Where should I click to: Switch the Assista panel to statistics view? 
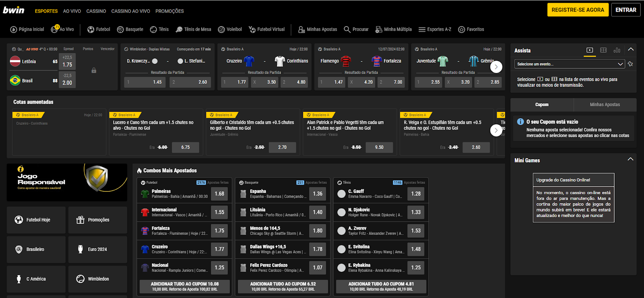(x=617, y=50)
